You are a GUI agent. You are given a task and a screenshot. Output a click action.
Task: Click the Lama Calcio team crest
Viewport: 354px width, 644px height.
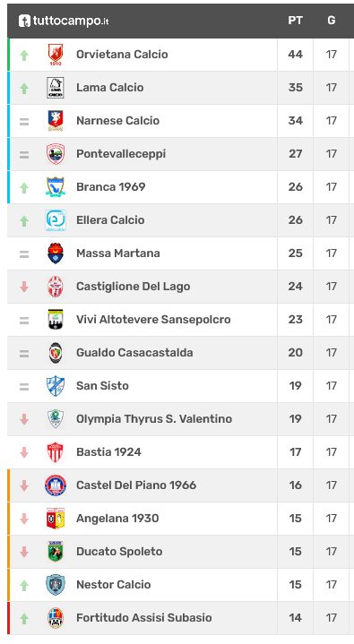tap(55, 88)
